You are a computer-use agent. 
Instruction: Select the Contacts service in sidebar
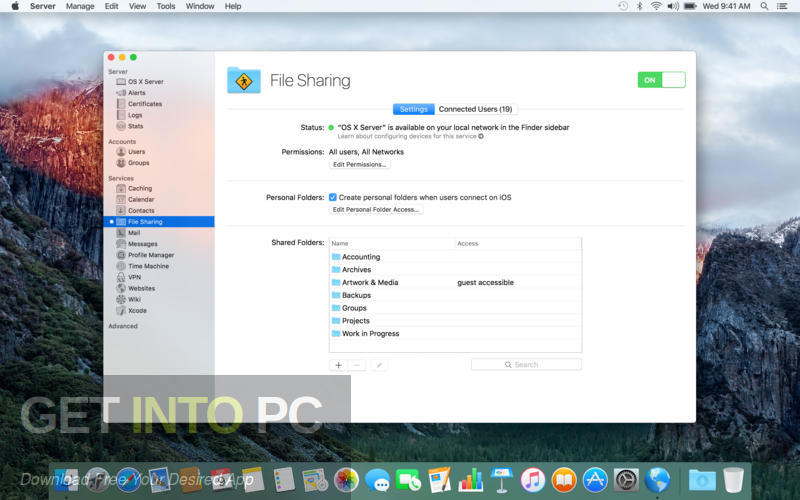point(135,211)
